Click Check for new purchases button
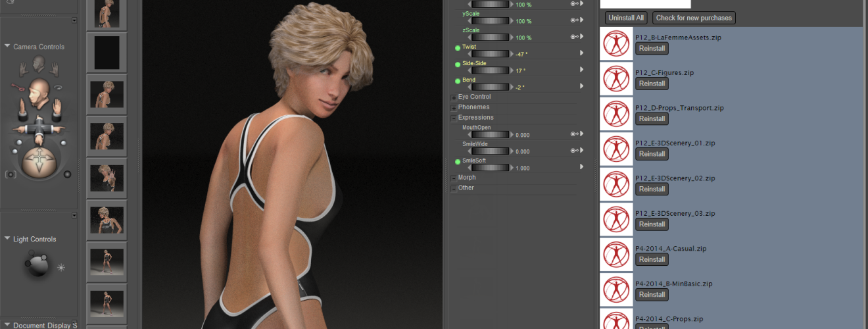The width and height of the screenshot is (868, 329). [x=694, y=18]
